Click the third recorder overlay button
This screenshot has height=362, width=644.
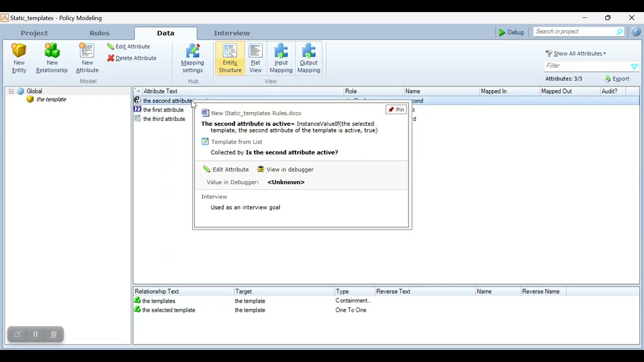[54, 334]
